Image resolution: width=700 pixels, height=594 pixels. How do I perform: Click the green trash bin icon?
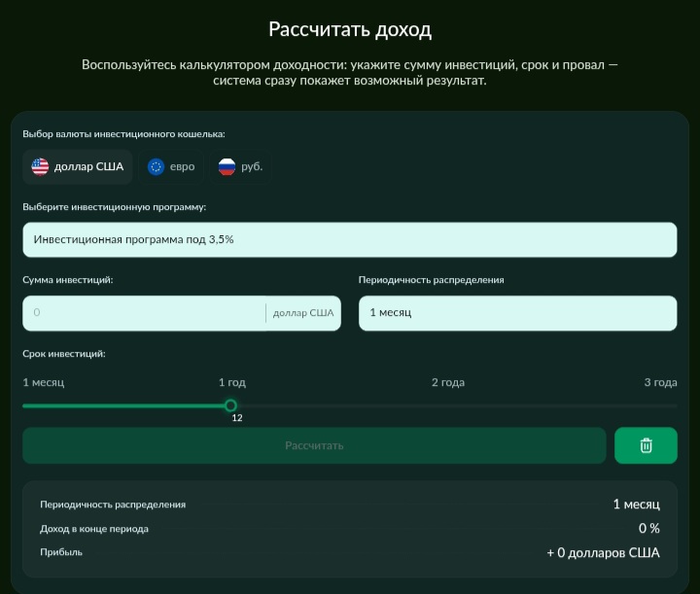pos(646,445)
